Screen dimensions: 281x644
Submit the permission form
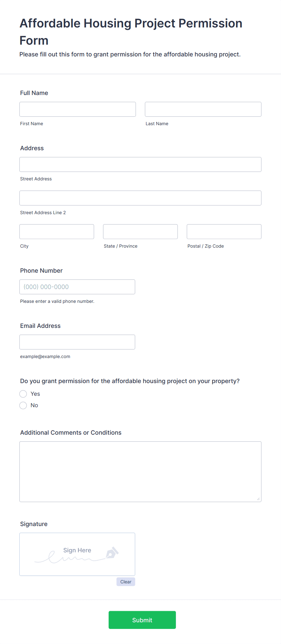142,620
